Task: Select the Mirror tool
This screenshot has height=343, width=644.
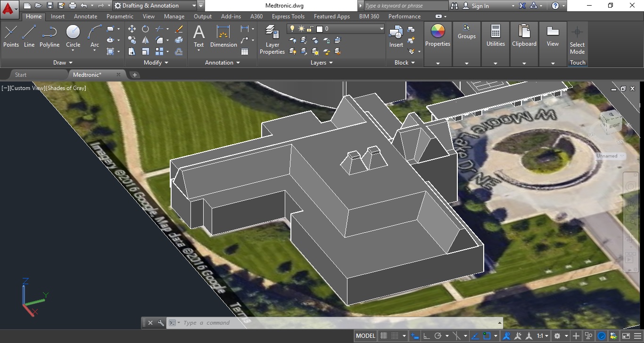Action: click(x=145, y=40)
